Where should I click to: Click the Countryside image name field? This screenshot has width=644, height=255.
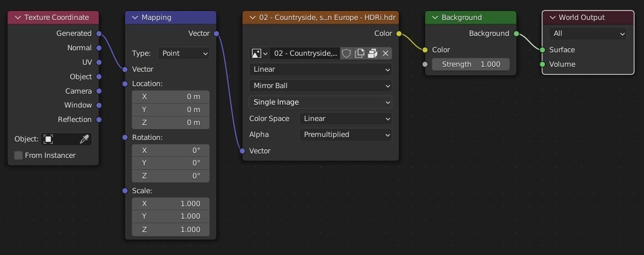305,53
